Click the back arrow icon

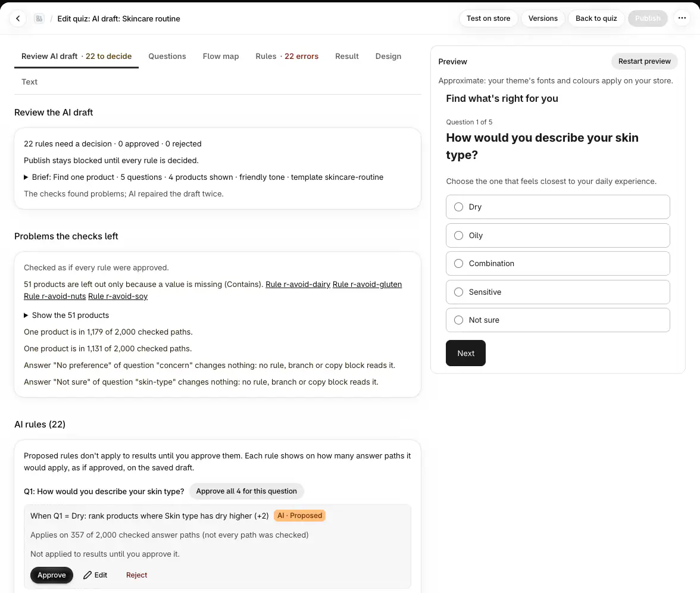[18, 18]
